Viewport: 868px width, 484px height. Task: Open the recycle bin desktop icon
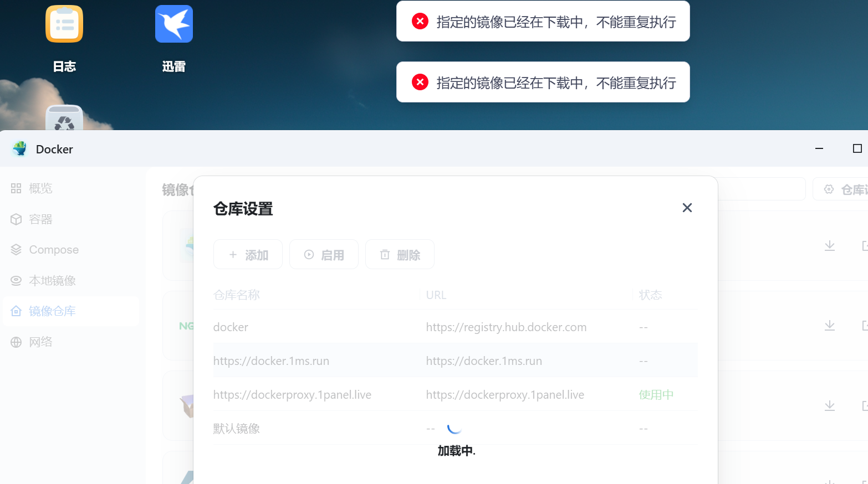[x=64, y=118]
